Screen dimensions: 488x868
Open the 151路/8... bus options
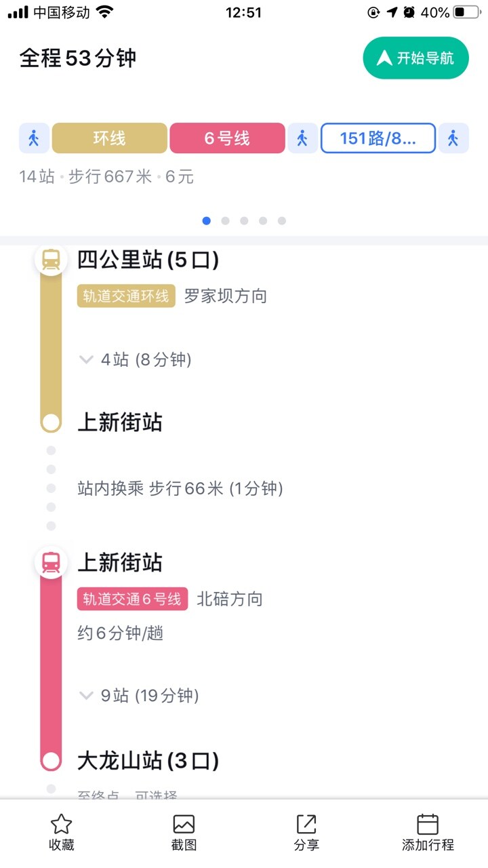coord(378,138)
